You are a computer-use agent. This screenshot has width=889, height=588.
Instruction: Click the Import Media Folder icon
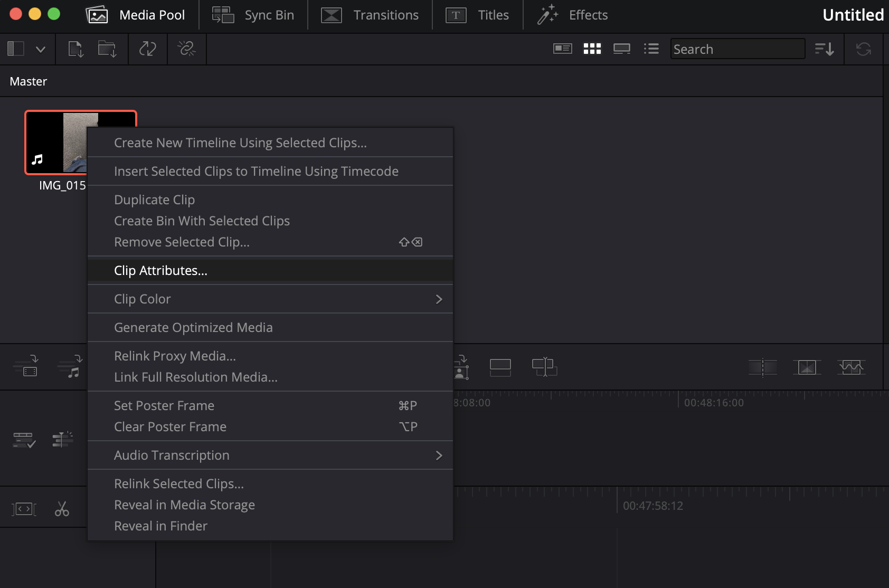pos(107,49)
